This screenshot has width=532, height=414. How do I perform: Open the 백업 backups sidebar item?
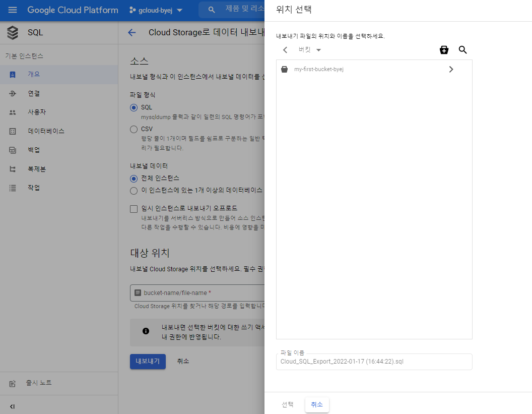point(59,150)
